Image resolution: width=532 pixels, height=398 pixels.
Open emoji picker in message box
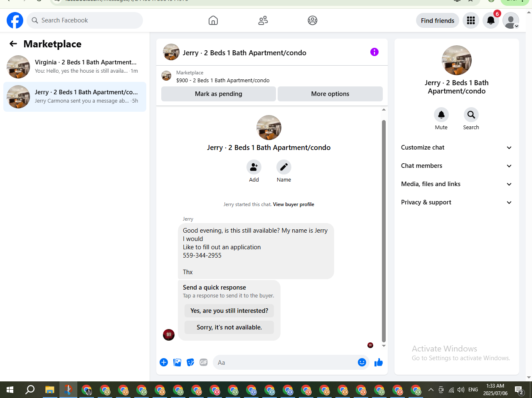point(362,362)
